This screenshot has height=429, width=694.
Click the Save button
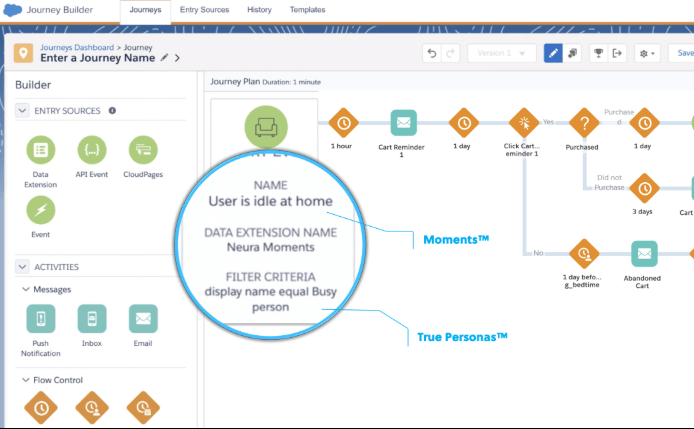pyautogui.click(x=684, y=53)
